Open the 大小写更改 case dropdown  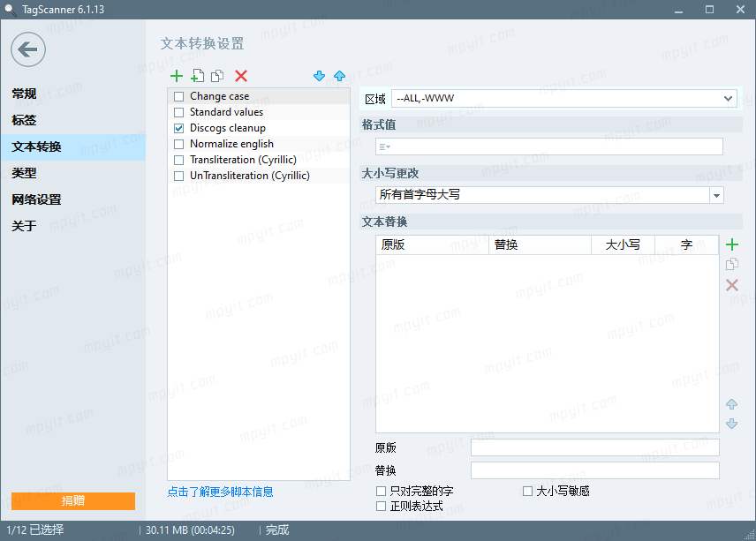coord(717,195)
